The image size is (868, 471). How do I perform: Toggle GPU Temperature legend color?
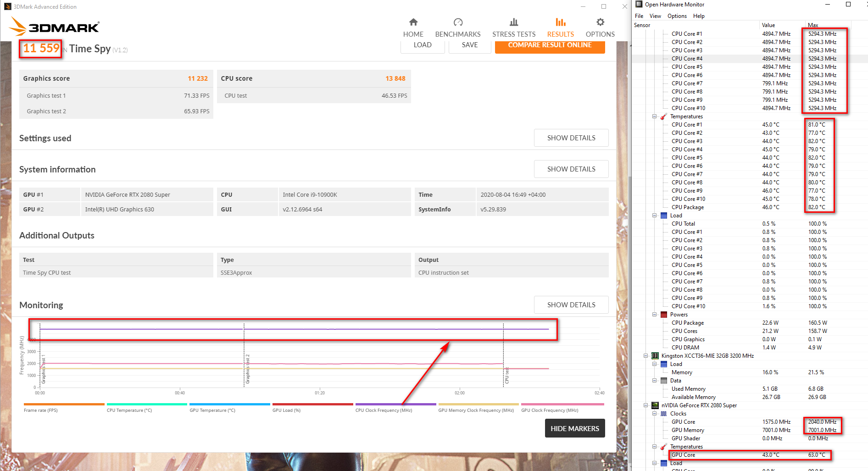click(x=230, y=404)
